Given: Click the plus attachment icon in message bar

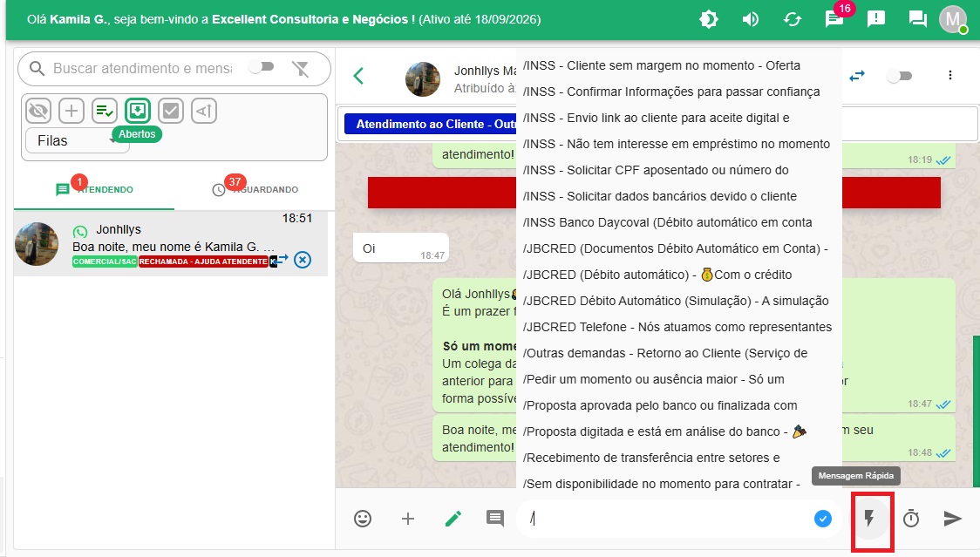Looking at the screenshot, I should coord(407,519).
